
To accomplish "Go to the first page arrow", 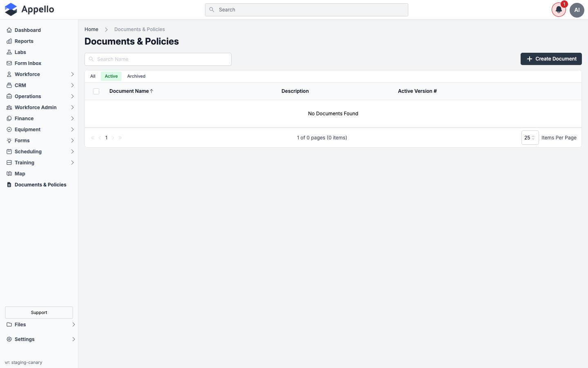I will click(x=93, y=138).
